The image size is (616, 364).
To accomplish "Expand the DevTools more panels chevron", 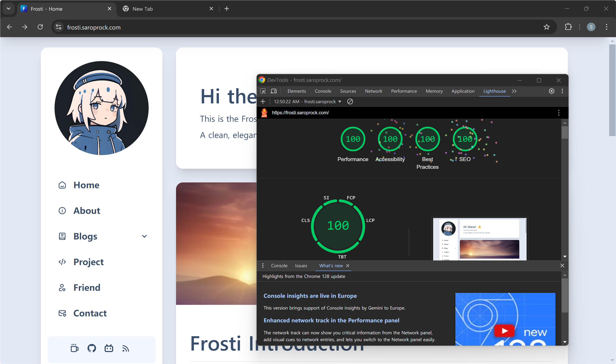I will coord(514,91).
